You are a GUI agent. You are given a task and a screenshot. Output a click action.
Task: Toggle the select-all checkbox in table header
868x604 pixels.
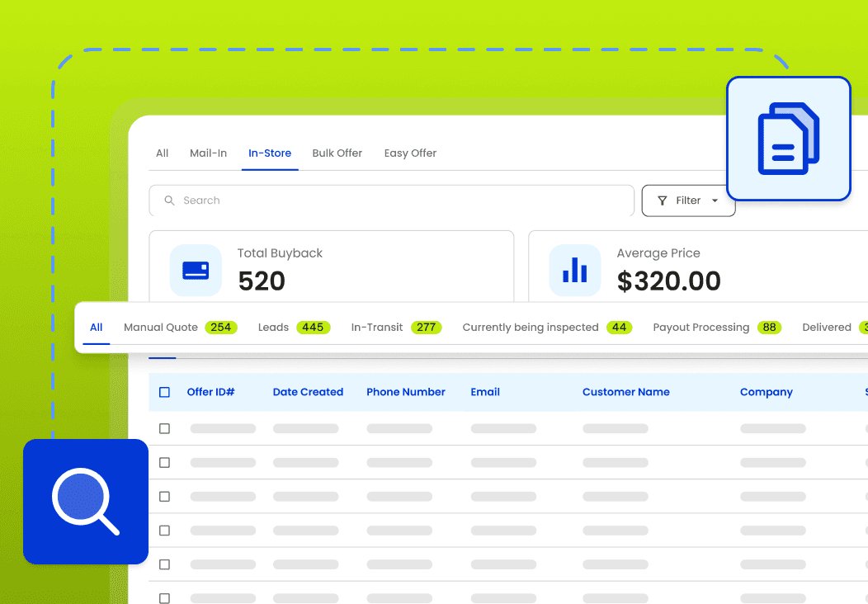(164, 392)
